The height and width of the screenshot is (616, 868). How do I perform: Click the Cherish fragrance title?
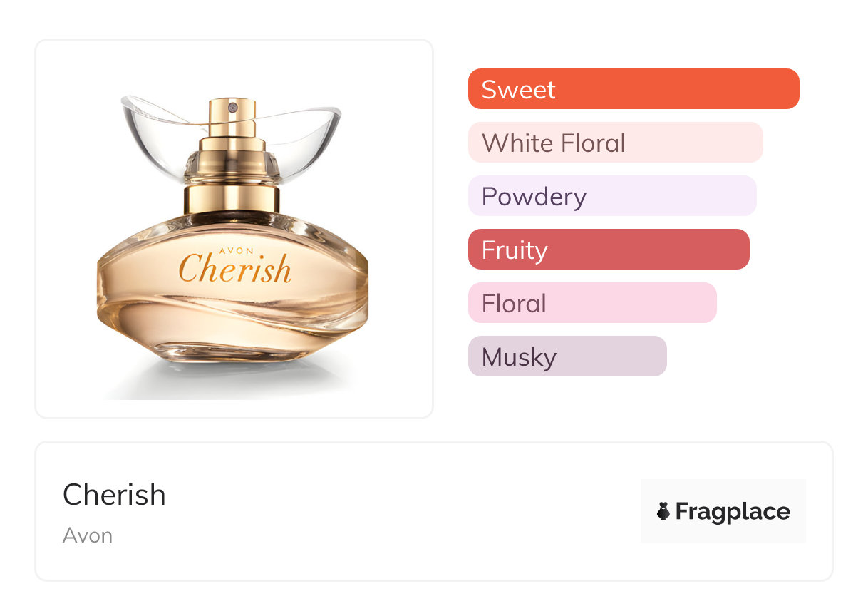(x=114, y=495)
